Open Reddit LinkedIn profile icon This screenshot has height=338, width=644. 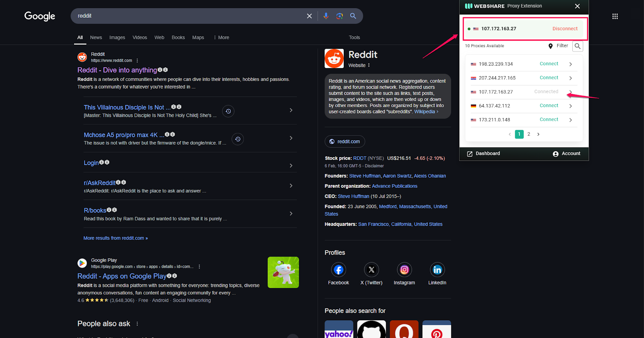[438, 270]
